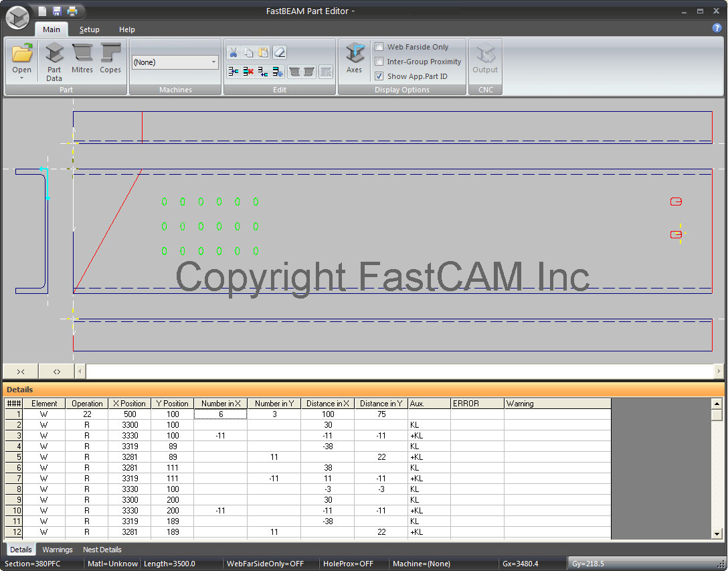Click the Element column header

pos(44,403)
